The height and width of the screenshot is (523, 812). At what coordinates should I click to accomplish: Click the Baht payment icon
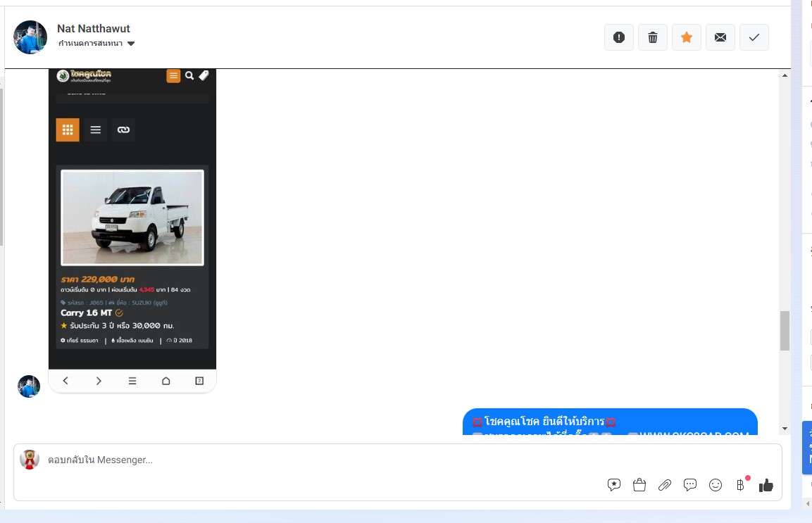pyautogui.click(x=740, y=484)
